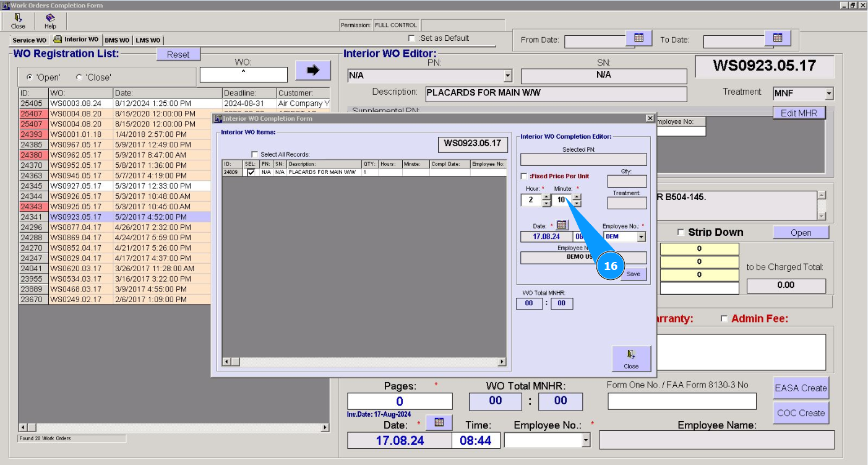
Task: Open the From Date calendar picker
Action: coord(639,38)
